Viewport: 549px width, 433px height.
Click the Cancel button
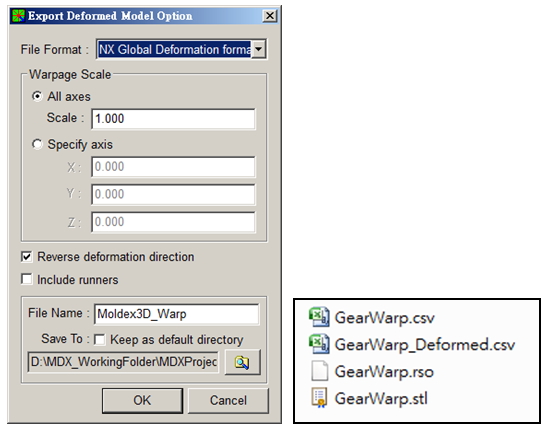point(228,400)
